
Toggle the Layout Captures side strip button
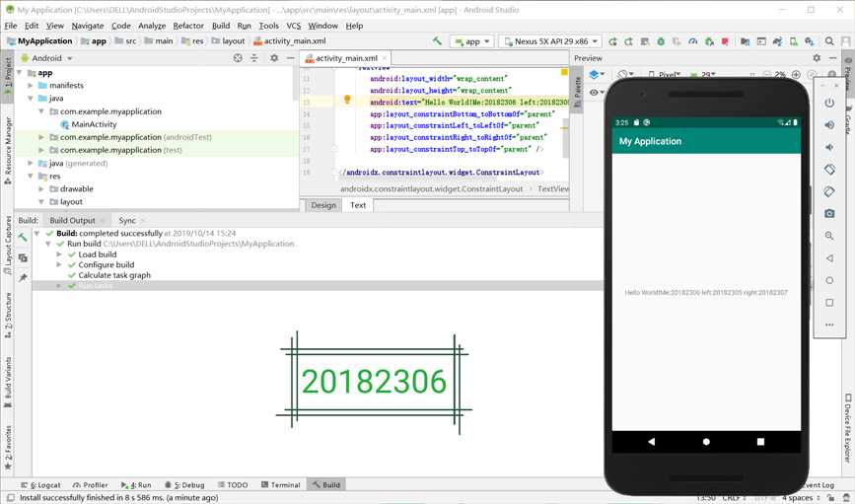(8, 245)
